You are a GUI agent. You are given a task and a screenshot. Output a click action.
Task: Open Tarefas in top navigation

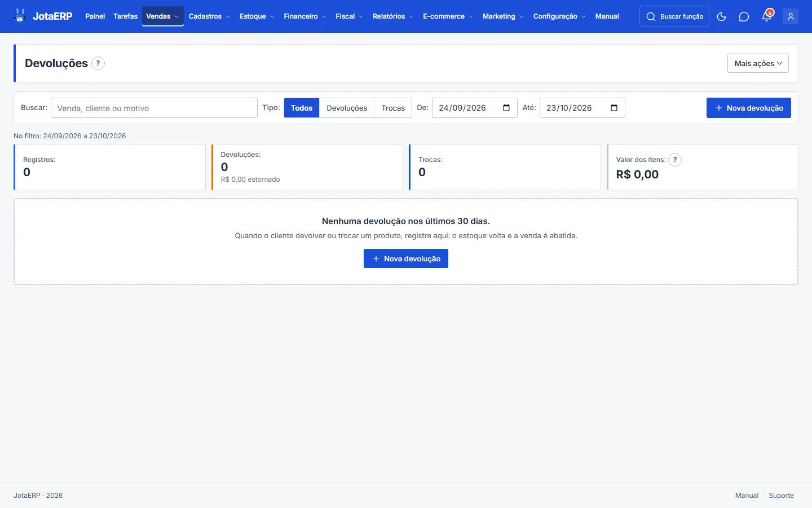[x=125, y=16]
